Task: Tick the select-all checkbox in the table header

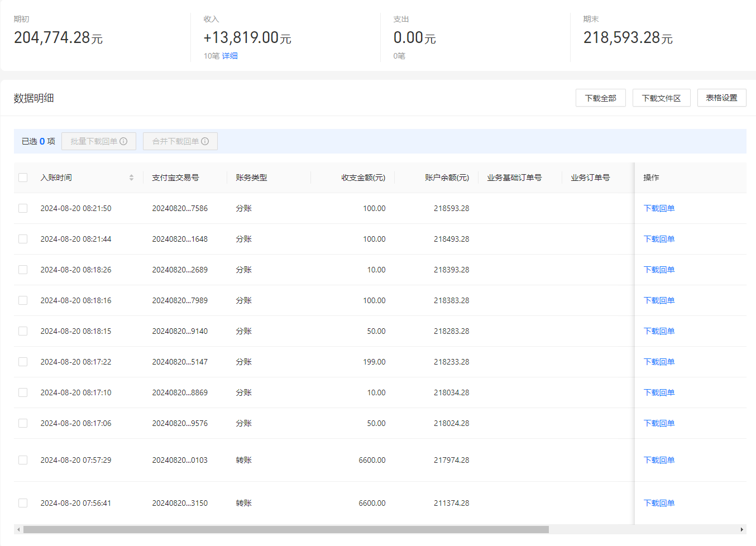Action: tap(23, 178)
